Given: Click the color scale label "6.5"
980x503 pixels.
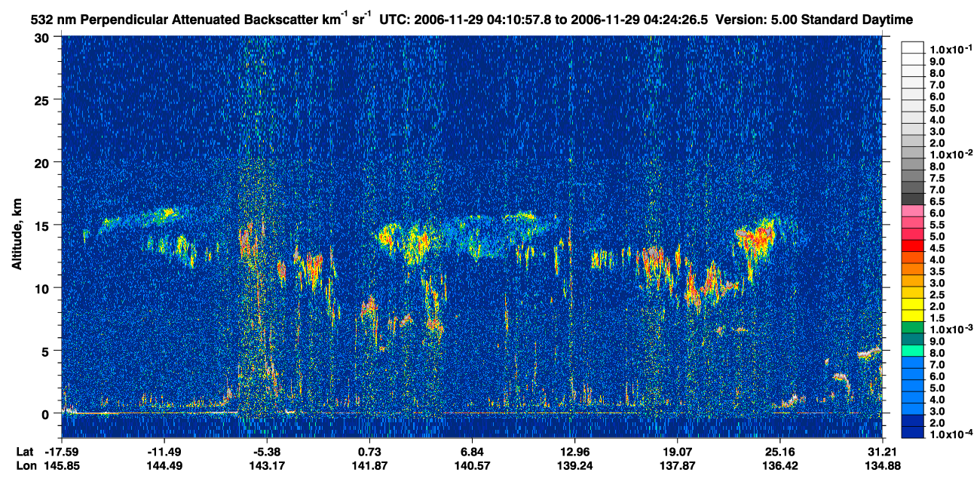Looking at the screenshot, I should click(x=938, y=201).
